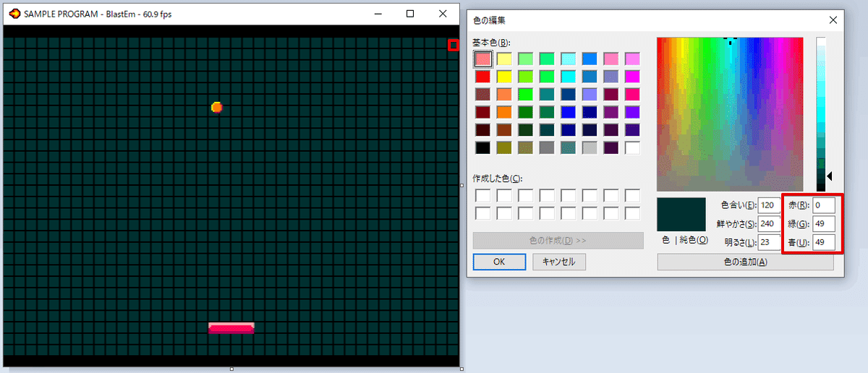Click the 色 | 純色(O) label

(685, 240)
